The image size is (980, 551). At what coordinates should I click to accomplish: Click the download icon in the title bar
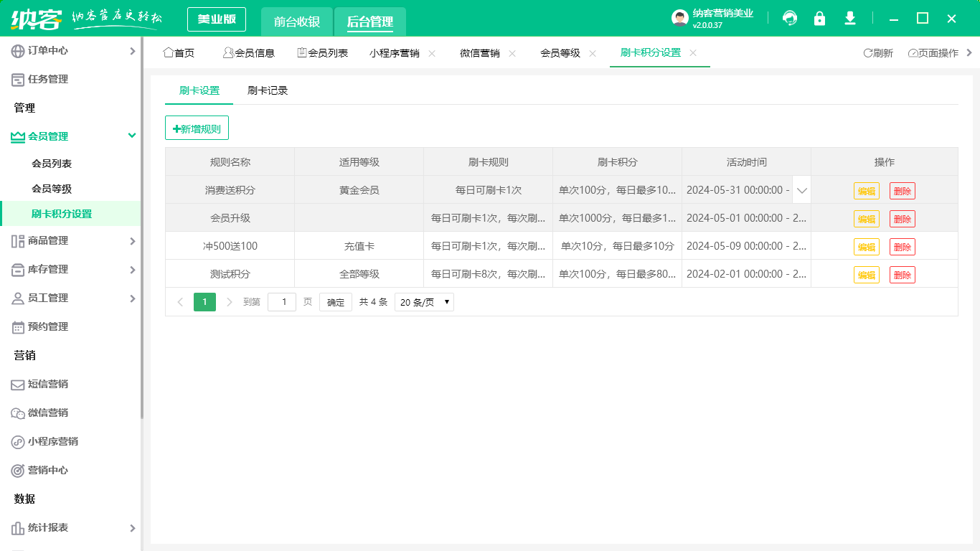849,18
